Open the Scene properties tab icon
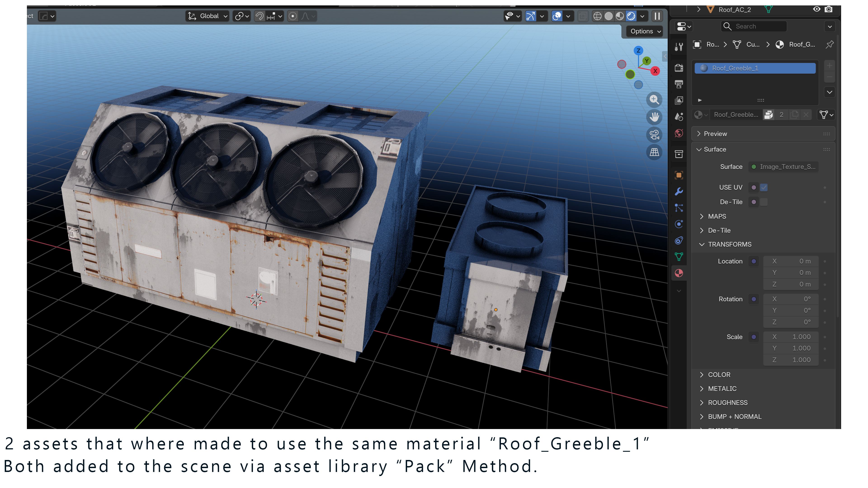Screen dimensions: 868x488 click(679, 117)
